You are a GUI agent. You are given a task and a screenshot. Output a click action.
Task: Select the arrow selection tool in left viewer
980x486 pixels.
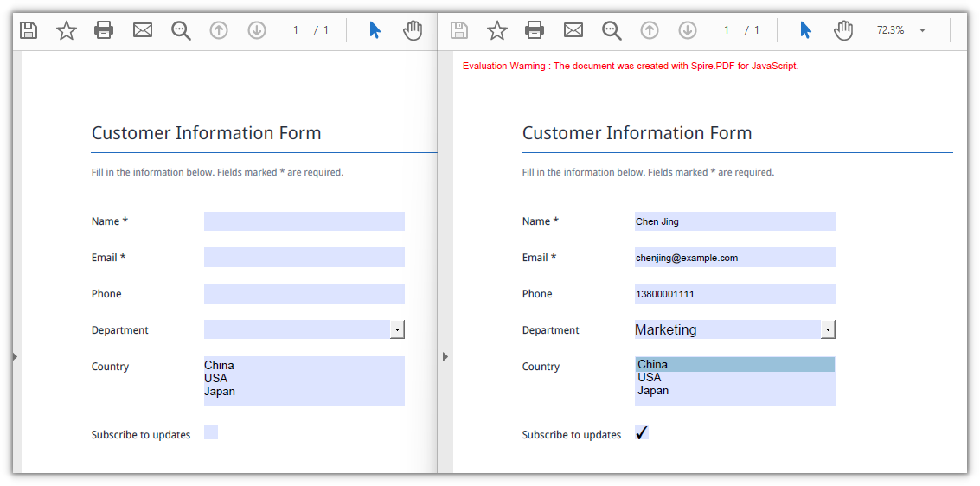pyautogui.click(x=375, y=30)
